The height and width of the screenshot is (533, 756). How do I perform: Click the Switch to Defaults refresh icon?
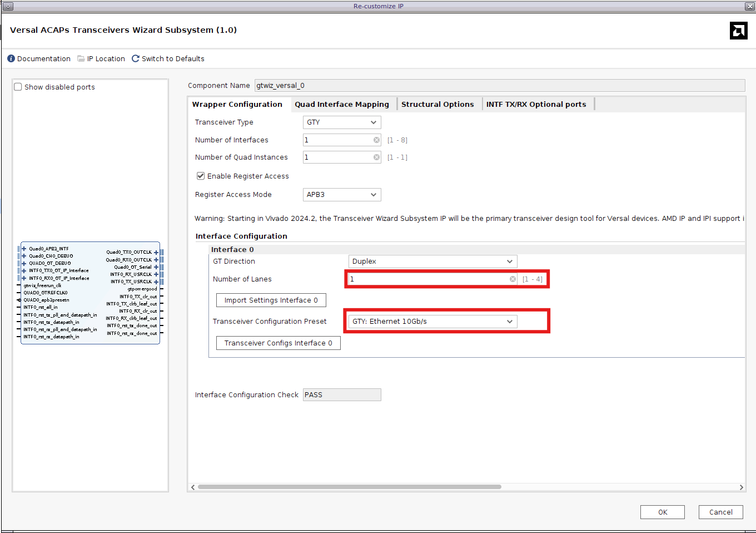136,59
